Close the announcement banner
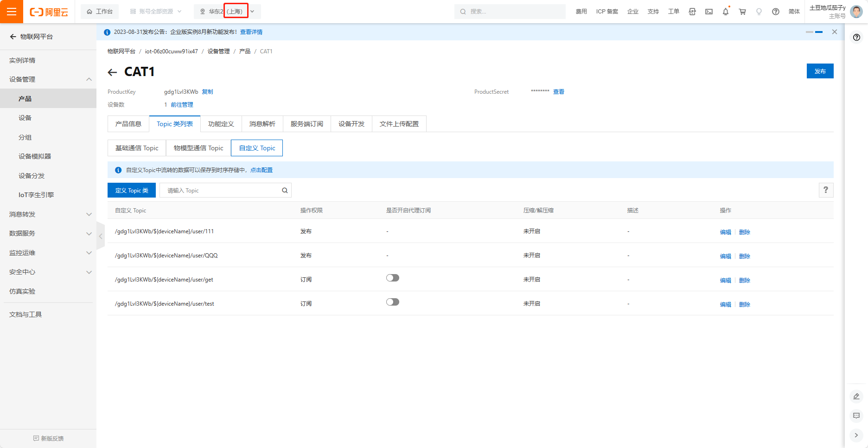 pos(835,32)
